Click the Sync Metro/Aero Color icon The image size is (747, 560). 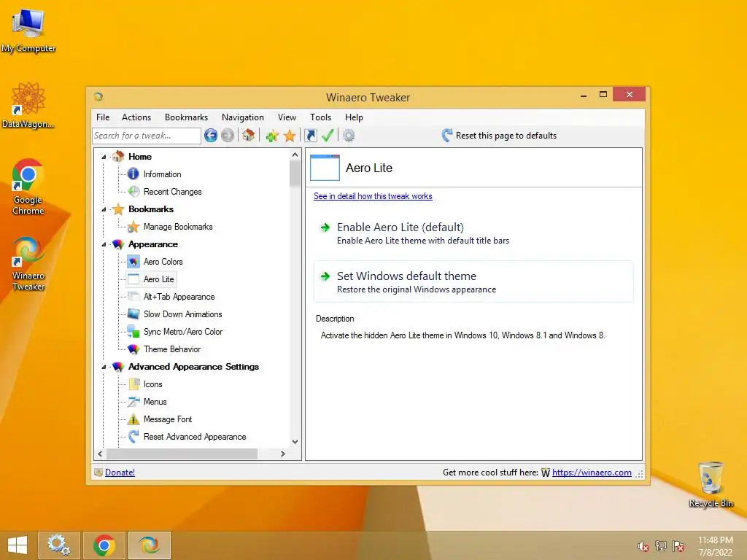click(133, 332)
